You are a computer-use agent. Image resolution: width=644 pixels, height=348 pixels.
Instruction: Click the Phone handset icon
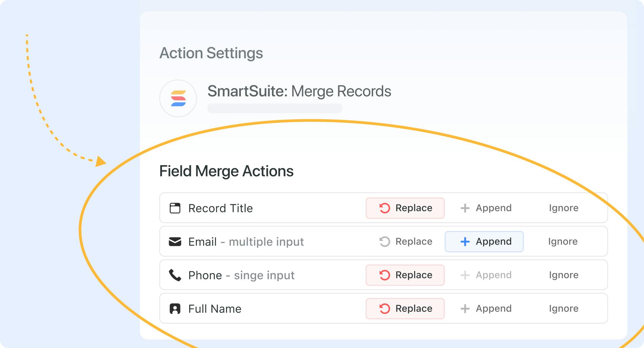pyautogui.click(x=175, y=275)
